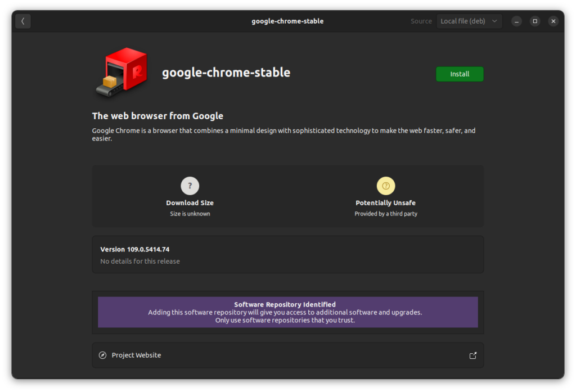Close the google-chrome-stable window
The width and height of the screenshot is (576, 392).
point(553,21)
